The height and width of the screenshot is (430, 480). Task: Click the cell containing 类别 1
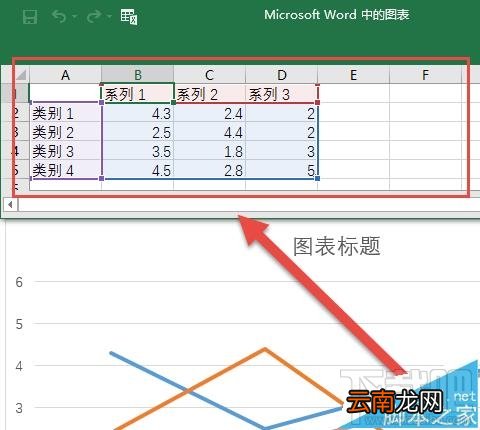pyautogui.click(x=65, y=113)
